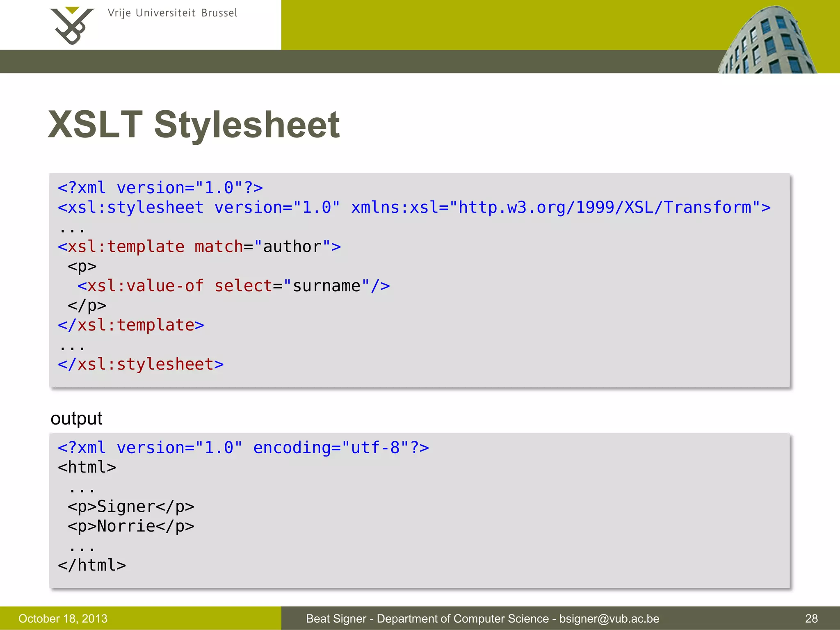840x630 pixels.
Task: Click the xsl:template match="author" line
Action: (x=199, y=247)
